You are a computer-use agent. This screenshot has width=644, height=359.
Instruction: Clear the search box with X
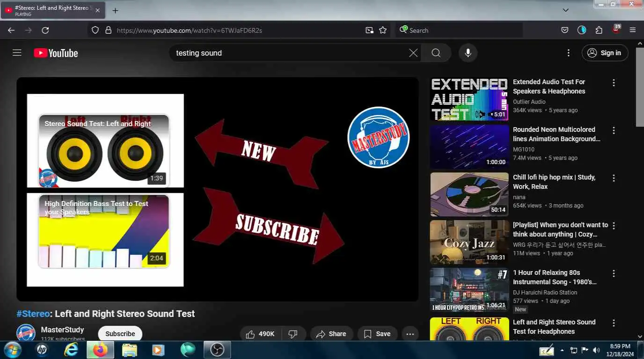coord(413,53)
